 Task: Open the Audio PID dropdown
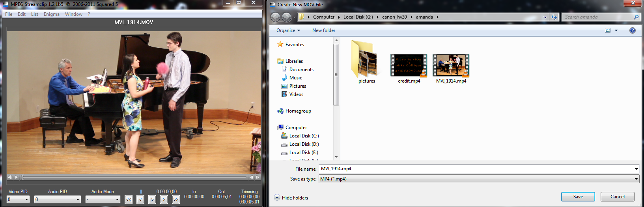[57, 199]
